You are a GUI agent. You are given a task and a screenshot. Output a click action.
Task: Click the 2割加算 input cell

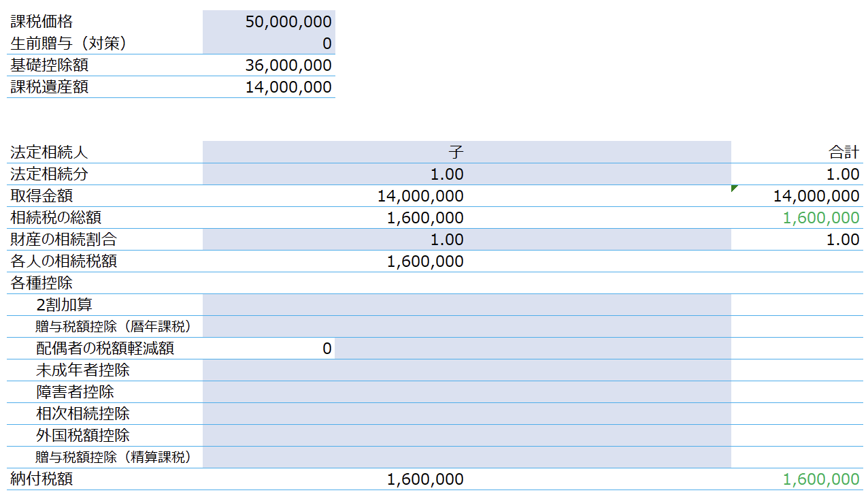(x=467, y=305)
